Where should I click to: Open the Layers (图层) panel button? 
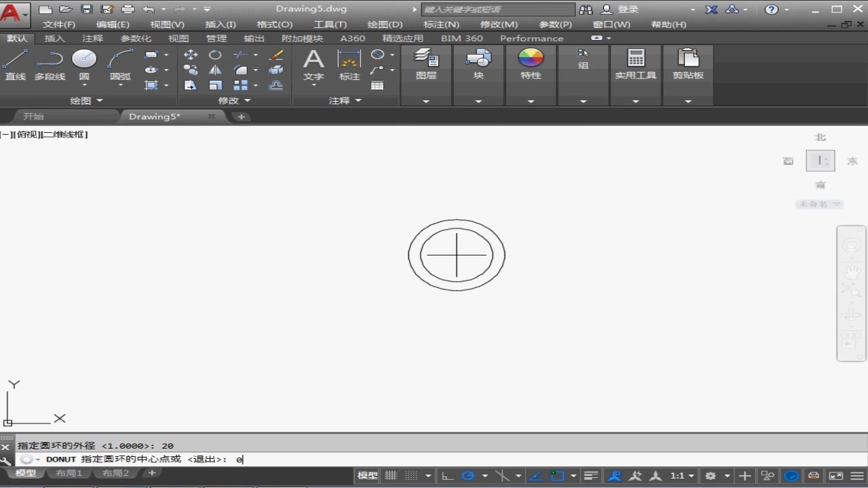coord(426,65)
